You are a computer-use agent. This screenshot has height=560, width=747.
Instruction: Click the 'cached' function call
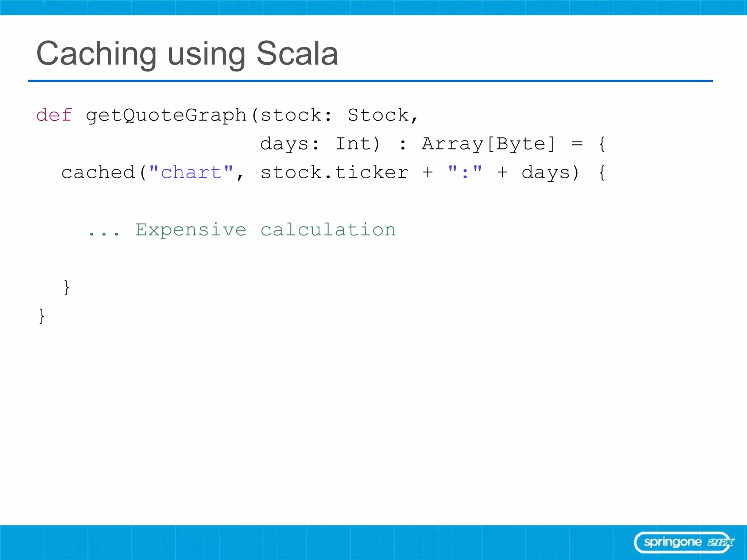(98, 172)
